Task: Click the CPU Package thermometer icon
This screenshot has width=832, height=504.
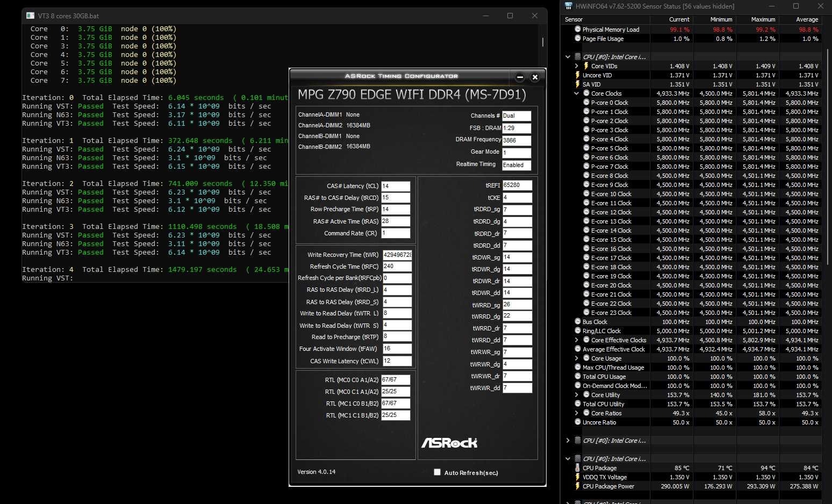Action: (578, 467)
